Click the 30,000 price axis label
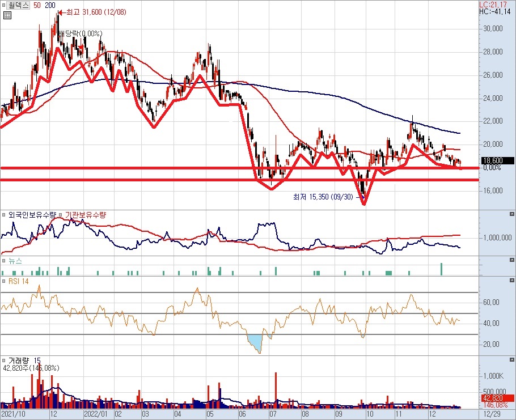 (493, 28)
